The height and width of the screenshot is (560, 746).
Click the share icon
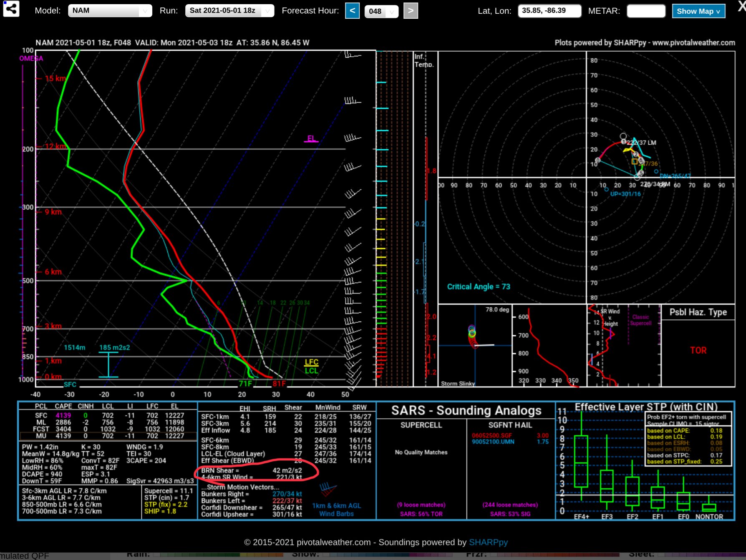[11, 9]
